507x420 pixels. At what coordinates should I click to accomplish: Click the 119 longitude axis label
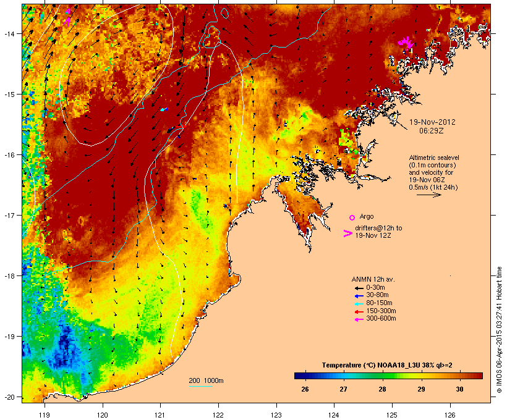45,415
